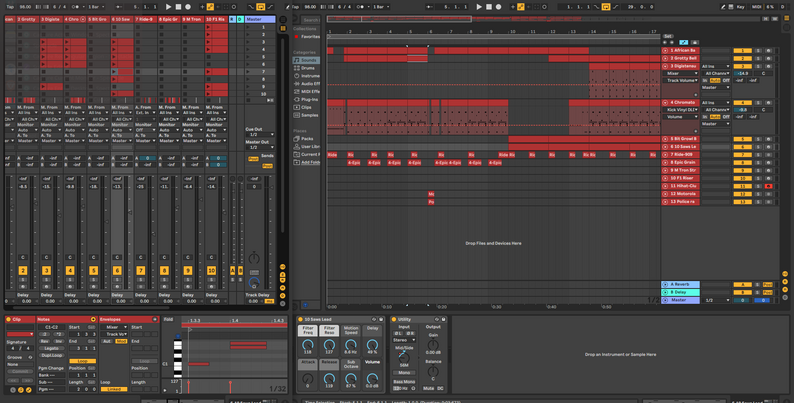
Task: Select Favorites under Collections
Action: 307,37
